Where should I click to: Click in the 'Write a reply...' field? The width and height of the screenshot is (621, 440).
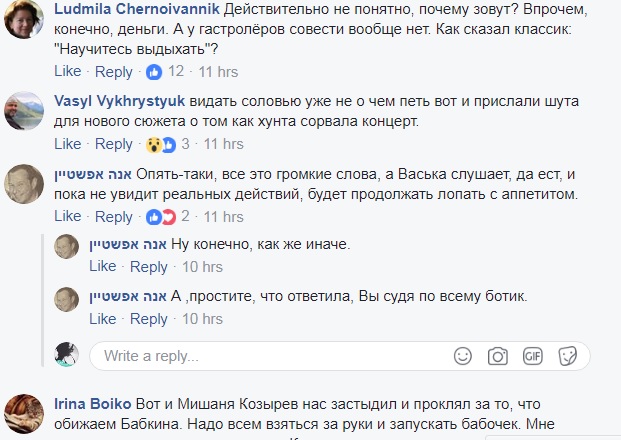click(270, 355)
